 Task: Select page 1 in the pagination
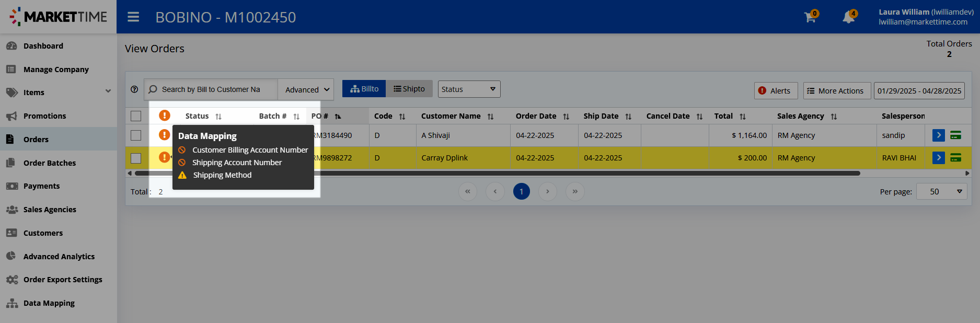point(522,192)
